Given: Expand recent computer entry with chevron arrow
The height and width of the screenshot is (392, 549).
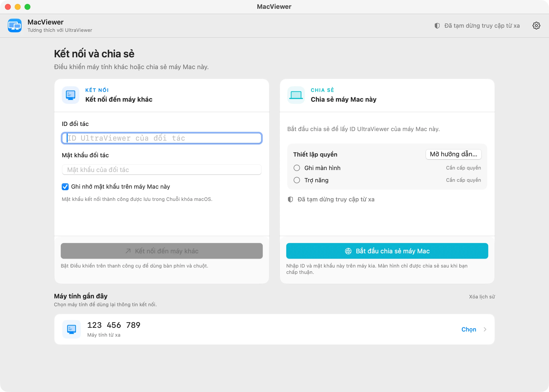Looking at the screenshot, I should (x=485, y=329).
